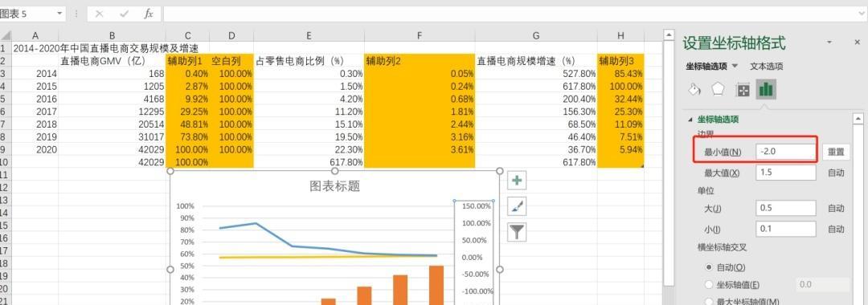This screenshot has height=305, width=868.
Task: Click the 直播电商规模增速（%） header cell
Action: (x=536, y=61)
